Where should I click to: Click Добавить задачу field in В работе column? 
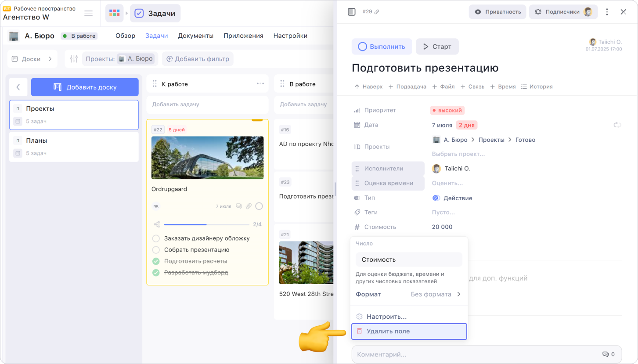[303, 105]
